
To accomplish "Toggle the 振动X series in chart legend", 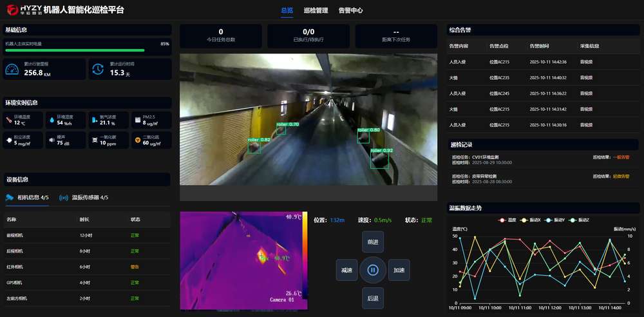I will [530, 220].
